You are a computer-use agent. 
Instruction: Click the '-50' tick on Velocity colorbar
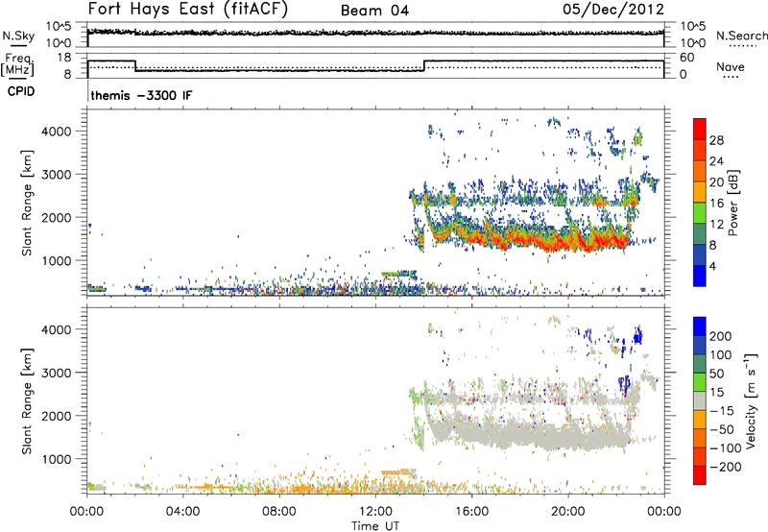tap(722, 429)
